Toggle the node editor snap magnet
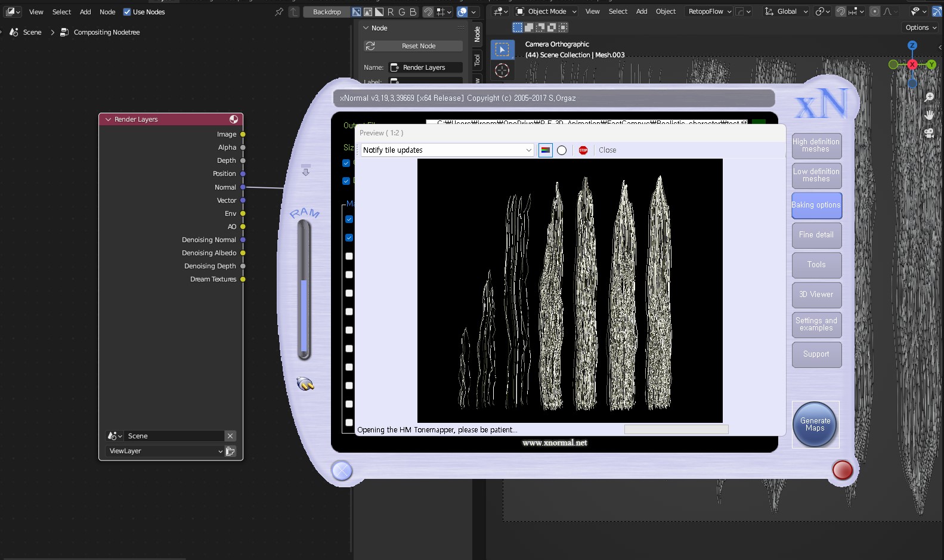This screenshot has width=944, height=560. 428,12
